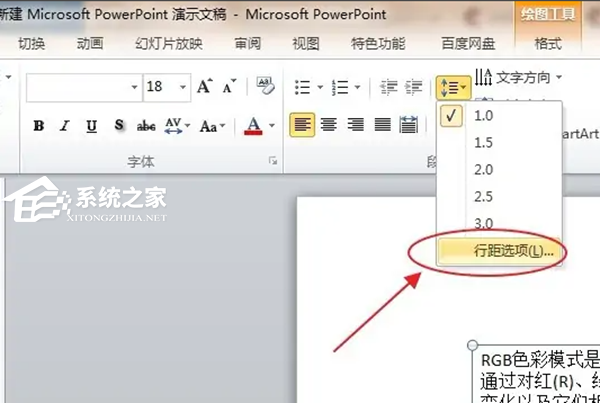600x403 pixels.
Task: Toggle strikethrough abc button
Action: (146, 126)
